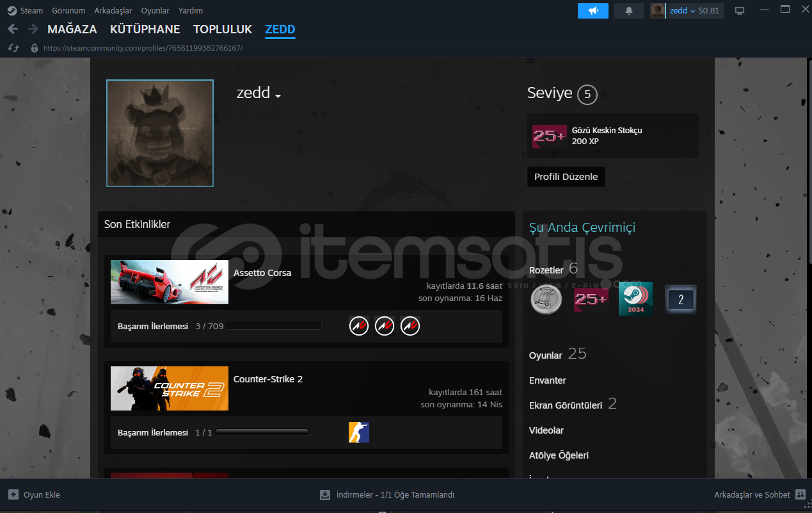Click the "kayıtlarda 161 saat" text

(465, 392)
